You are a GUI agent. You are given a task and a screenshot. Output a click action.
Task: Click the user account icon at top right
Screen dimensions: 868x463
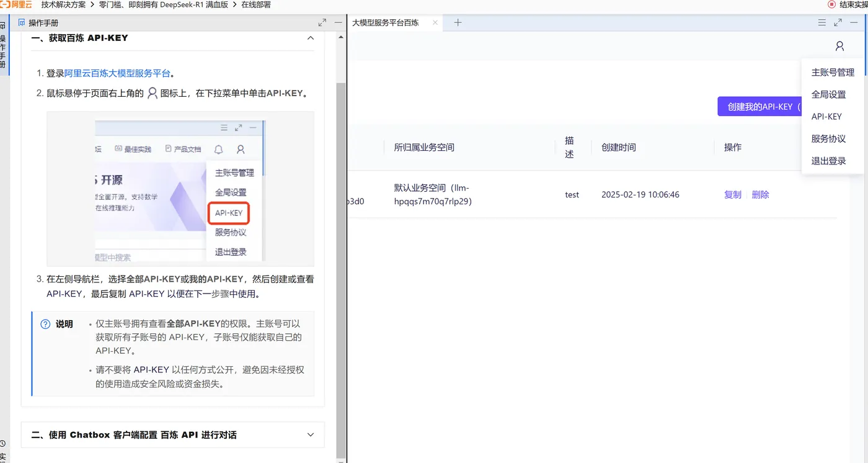(x=839, y=46)
